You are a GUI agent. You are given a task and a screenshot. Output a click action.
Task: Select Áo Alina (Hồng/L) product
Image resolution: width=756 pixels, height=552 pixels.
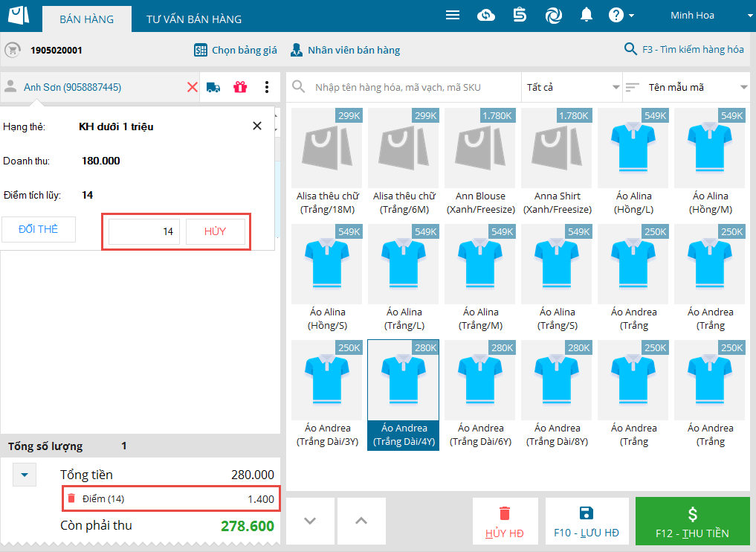click(633, 163)
